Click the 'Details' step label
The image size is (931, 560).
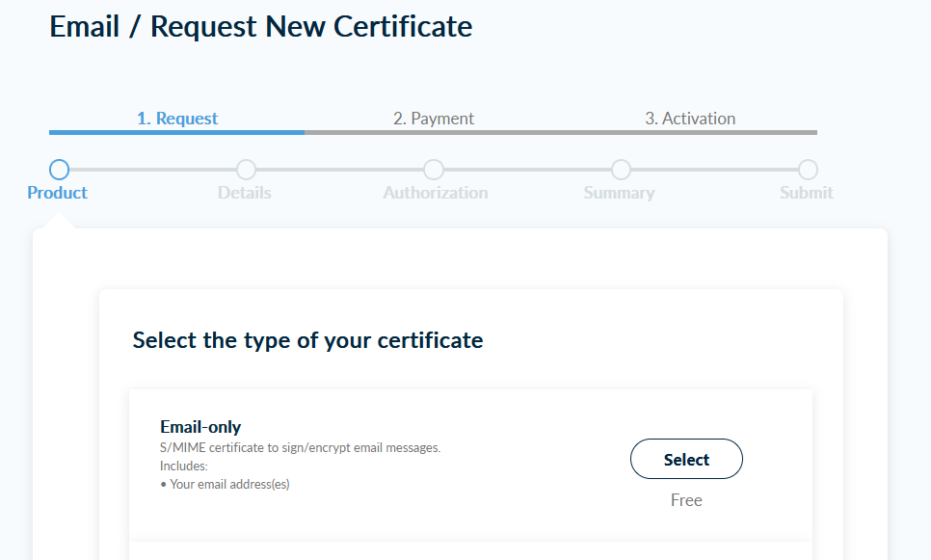point(244,193)
